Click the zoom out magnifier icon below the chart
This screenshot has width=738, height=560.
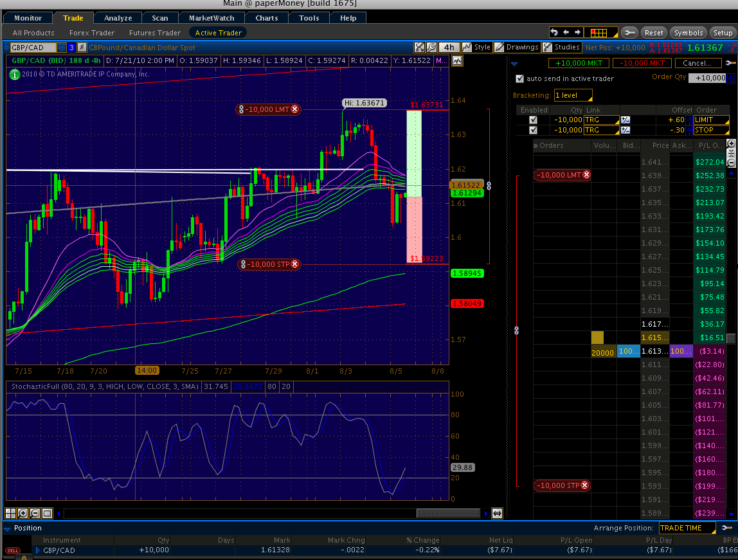[35, 514]
